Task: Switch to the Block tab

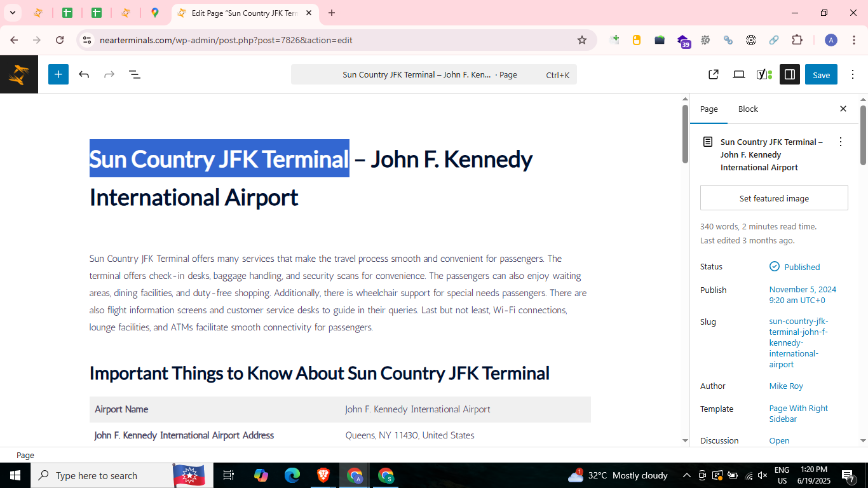Action: pyautogui.click(x=748, y=109)
